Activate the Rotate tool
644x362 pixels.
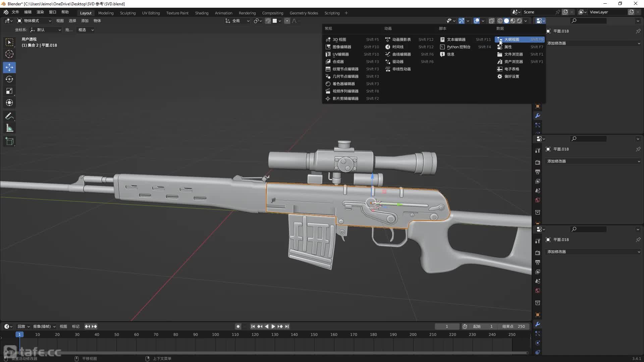9,79
